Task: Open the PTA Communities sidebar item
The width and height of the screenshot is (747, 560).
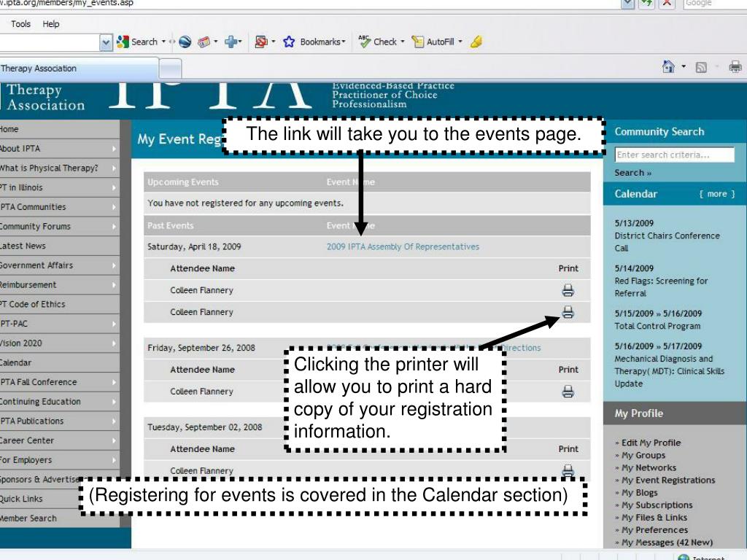Action: click(x=60, y=207)
